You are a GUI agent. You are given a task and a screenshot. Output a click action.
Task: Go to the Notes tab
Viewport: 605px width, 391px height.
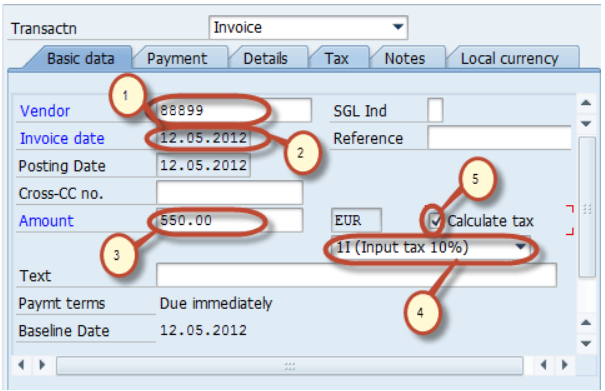405,58
